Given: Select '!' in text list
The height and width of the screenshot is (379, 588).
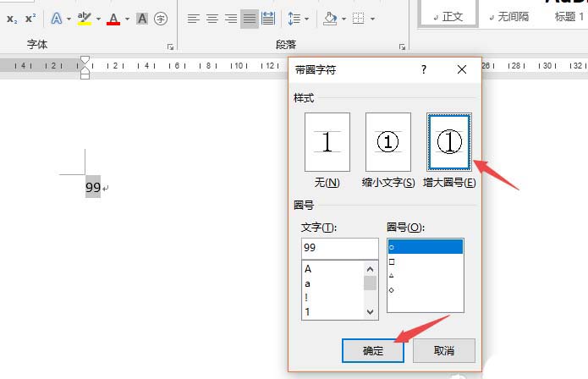Looking at the screenshot, I should tap(332, 298).
